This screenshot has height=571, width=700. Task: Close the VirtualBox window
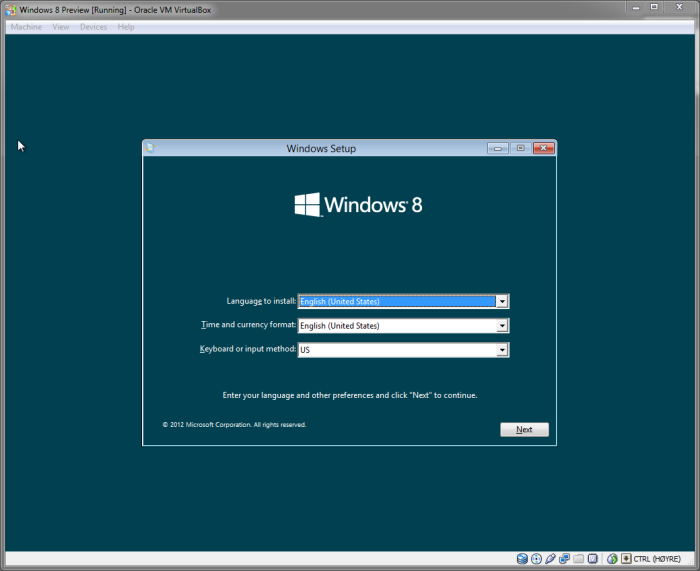[x=679, y=7]
